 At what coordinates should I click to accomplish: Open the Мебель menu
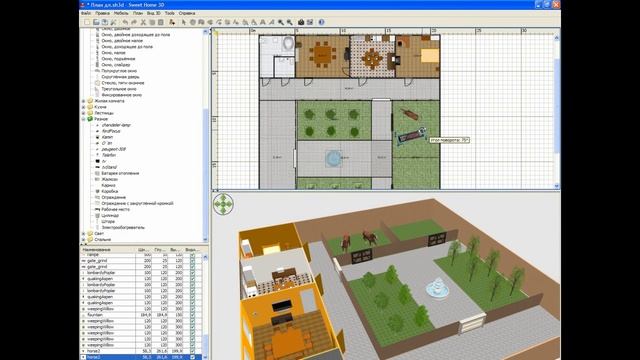click(121, 13)
